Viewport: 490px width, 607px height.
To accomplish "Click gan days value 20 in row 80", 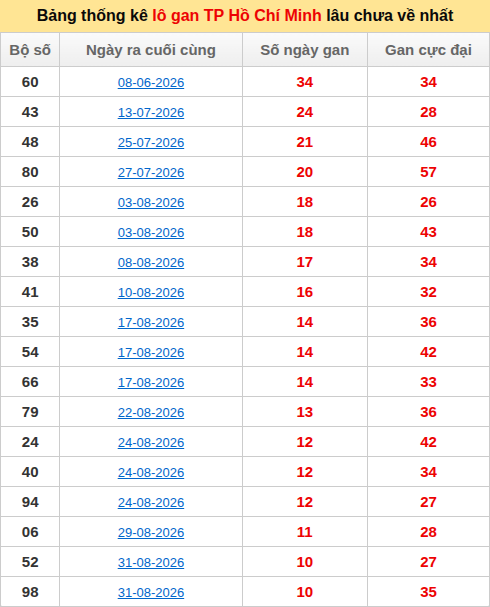I will (x=305, y=172).
